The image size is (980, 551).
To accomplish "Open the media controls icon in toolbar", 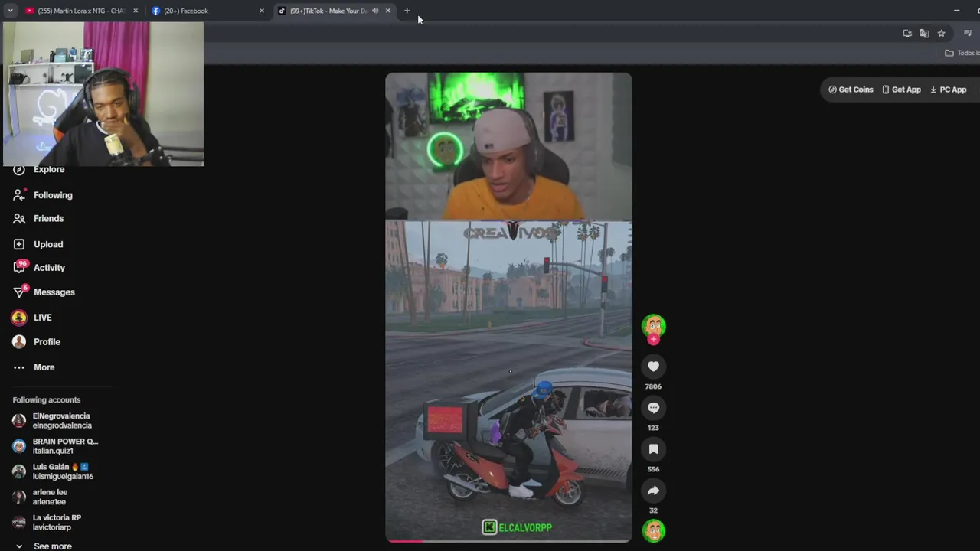I will tap(968, 33).
